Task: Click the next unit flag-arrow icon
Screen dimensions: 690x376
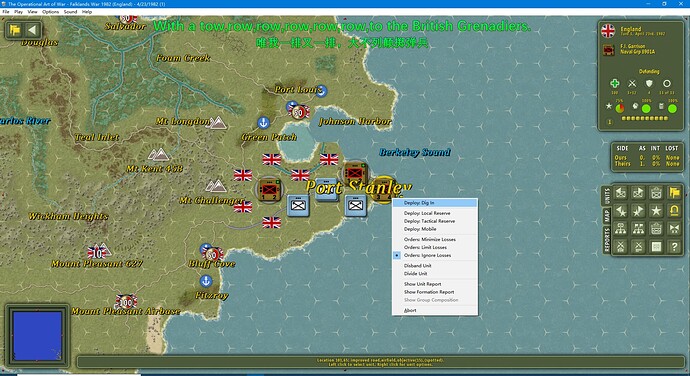Action: (638, 193)
